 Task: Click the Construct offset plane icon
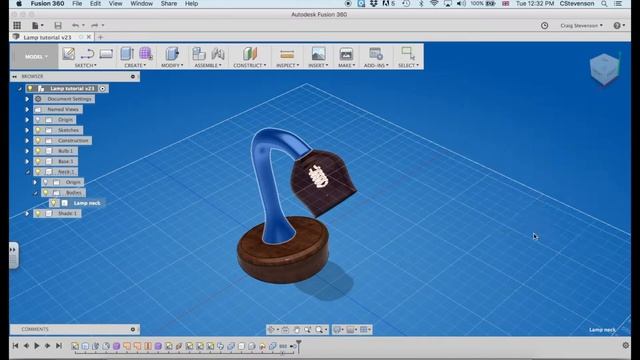click(250, 53)
